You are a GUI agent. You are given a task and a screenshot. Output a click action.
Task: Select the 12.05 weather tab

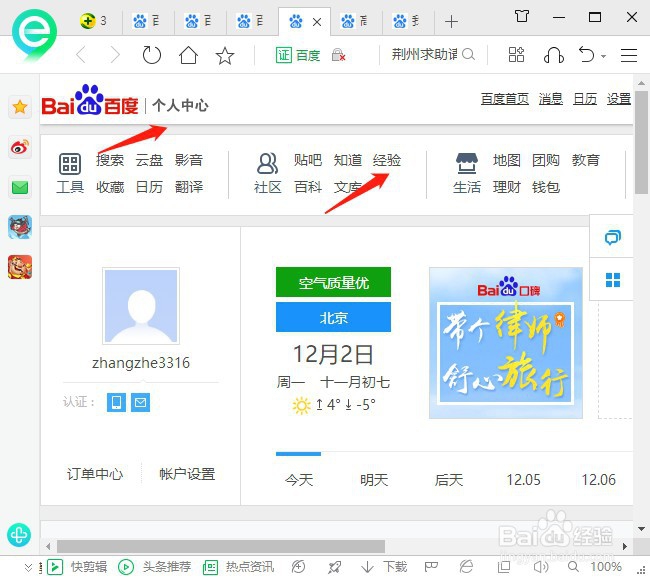click(x=524, y=480)
